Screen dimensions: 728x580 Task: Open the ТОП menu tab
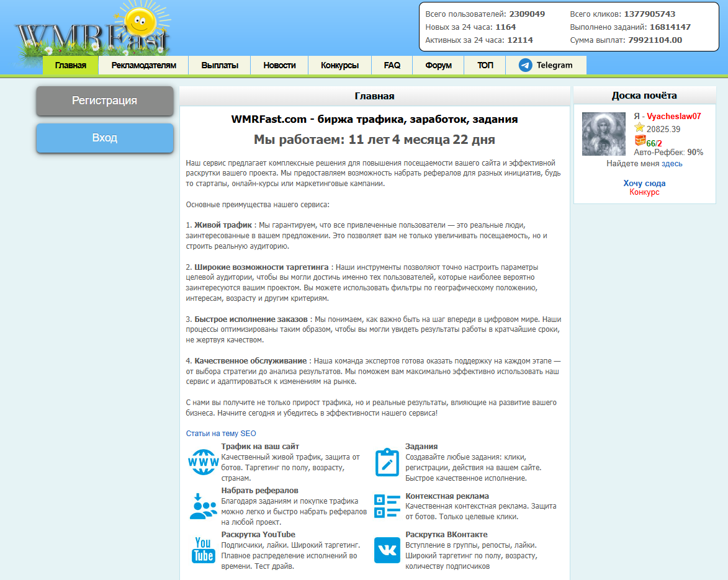(485, 65)
